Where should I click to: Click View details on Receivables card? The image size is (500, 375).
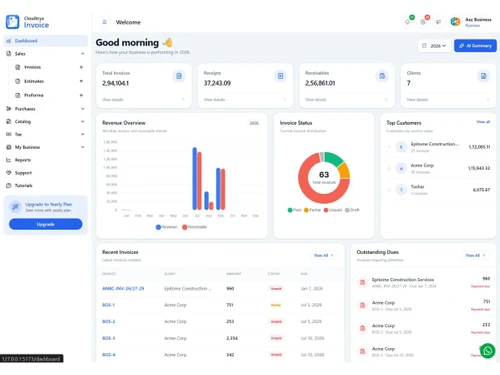pos(316,100)
